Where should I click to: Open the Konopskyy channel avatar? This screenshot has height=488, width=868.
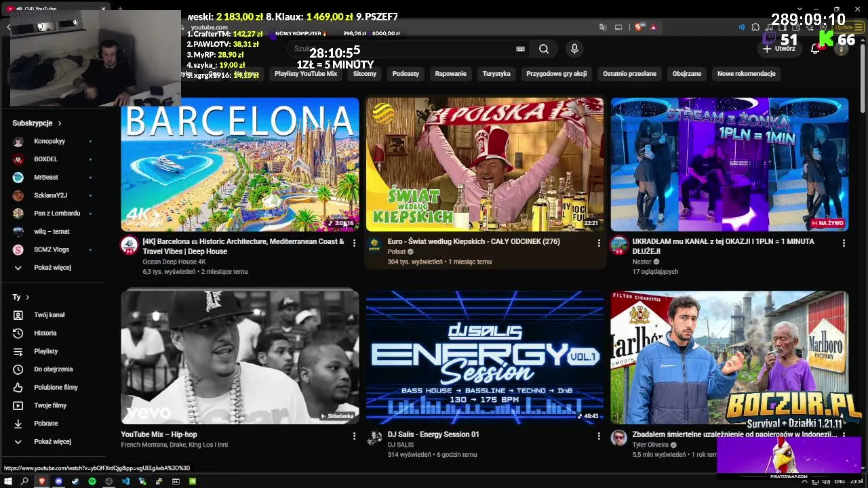coord(18,142)
